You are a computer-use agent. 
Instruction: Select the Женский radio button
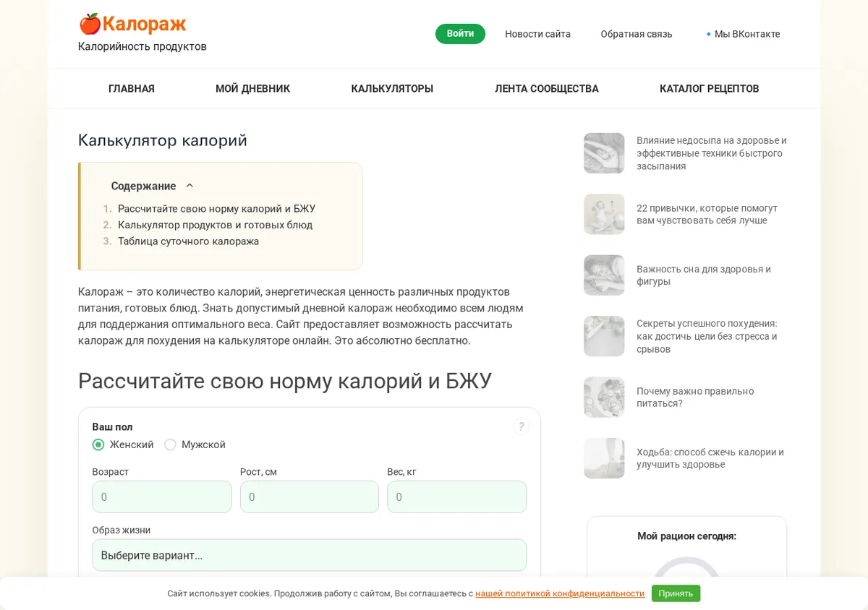point(98,444)
